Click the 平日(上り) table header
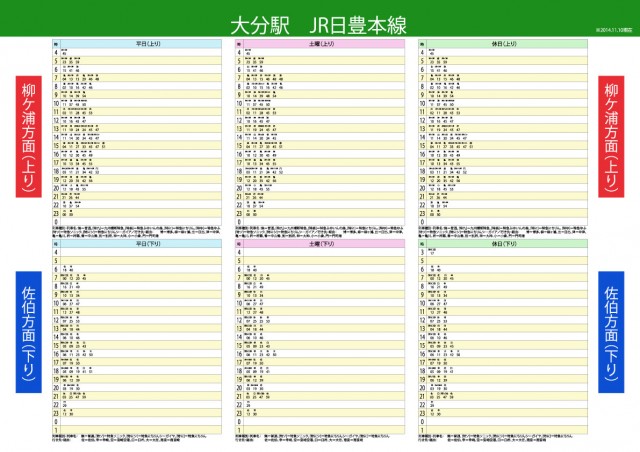640x452 pixels. [x=141, y=44]
